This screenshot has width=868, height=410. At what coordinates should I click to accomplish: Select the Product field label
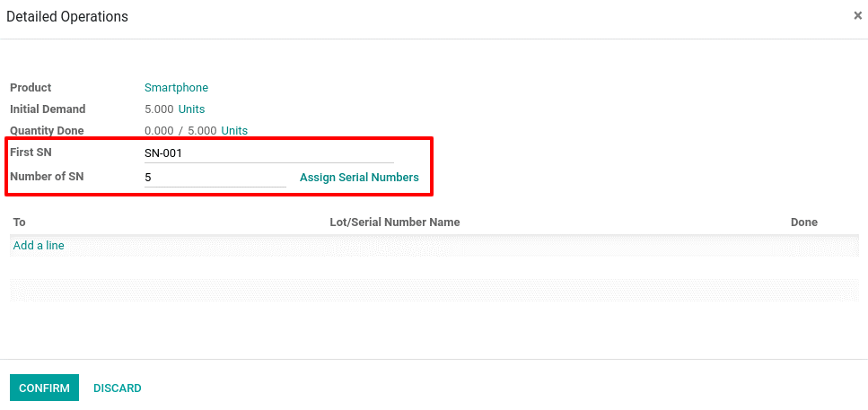pos(31,87)
